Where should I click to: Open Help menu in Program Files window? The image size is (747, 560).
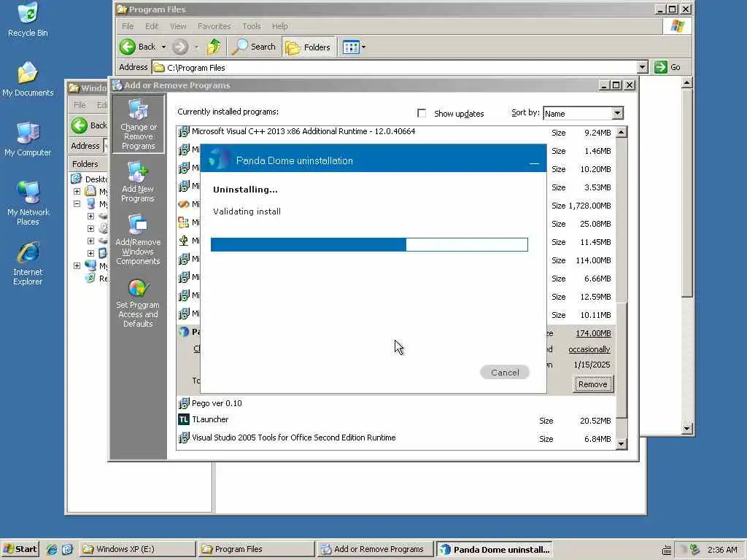pyautogui.click(x=279, y=26)
